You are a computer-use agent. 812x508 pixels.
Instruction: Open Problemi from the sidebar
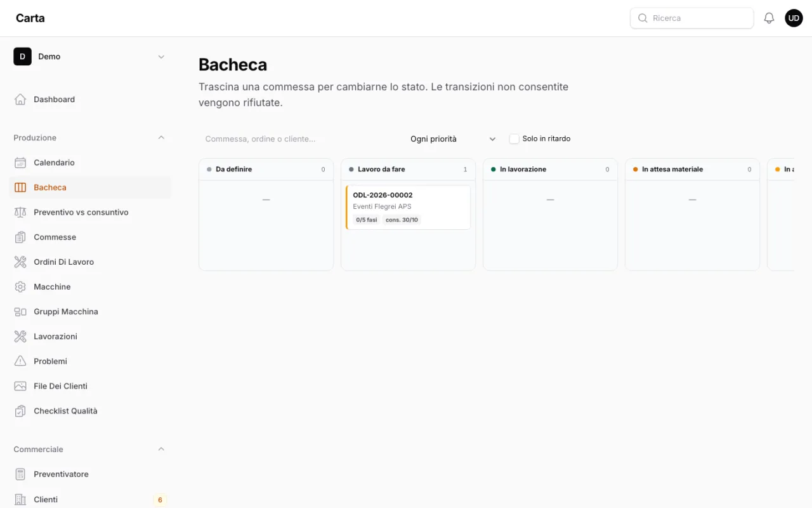click(89, 361)
